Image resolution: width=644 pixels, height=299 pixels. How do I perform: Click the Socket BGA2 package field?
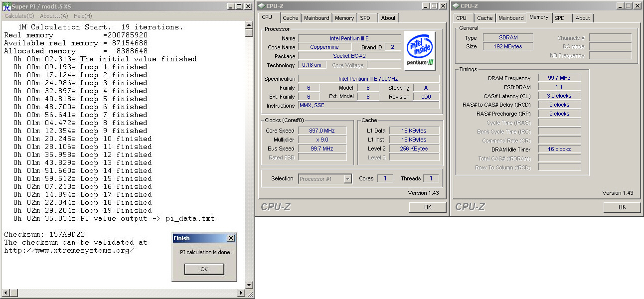click(349, 56)
